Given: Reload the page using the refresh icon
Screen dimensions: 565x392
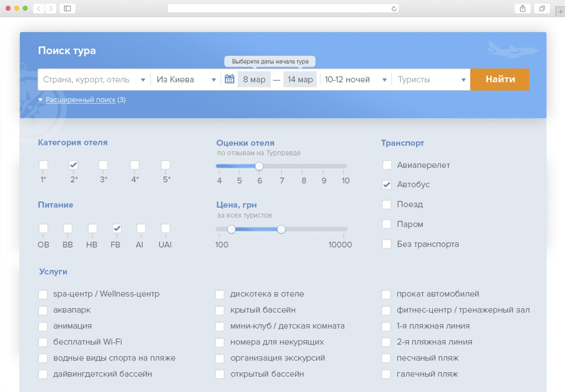Looking at the screenshot, I should [x=394, y=8].
